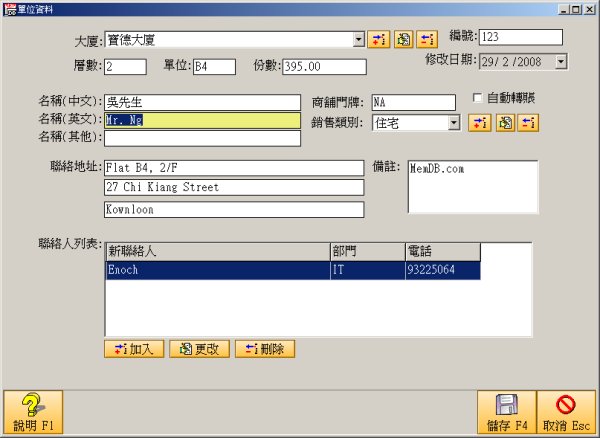The image size is (600, 438).
Task: Click delete icon next to building dropdown
Action: click(427, 39)
